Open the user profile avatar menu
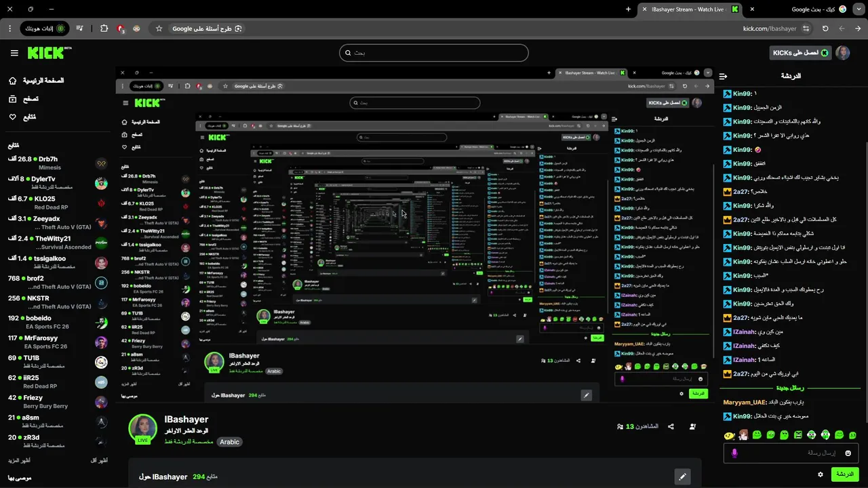Screen dimensions: 868x488 [843, 53]
